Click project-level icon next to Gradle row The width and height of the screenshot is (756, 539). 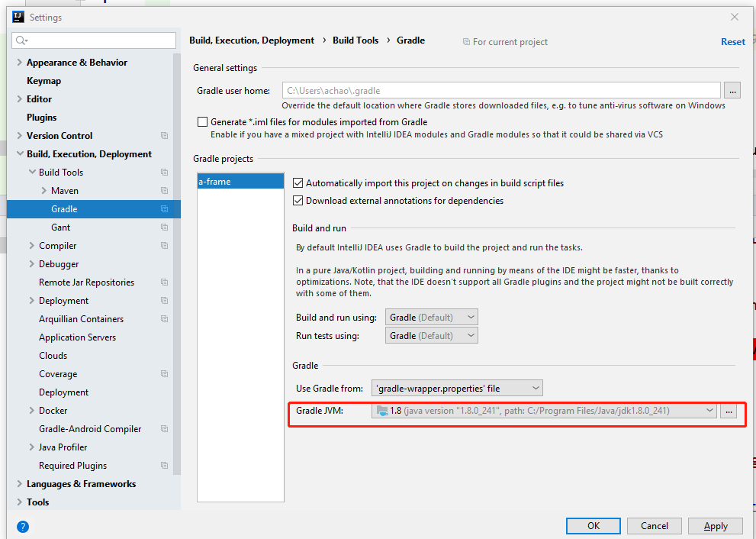click(x=165, y=209)
